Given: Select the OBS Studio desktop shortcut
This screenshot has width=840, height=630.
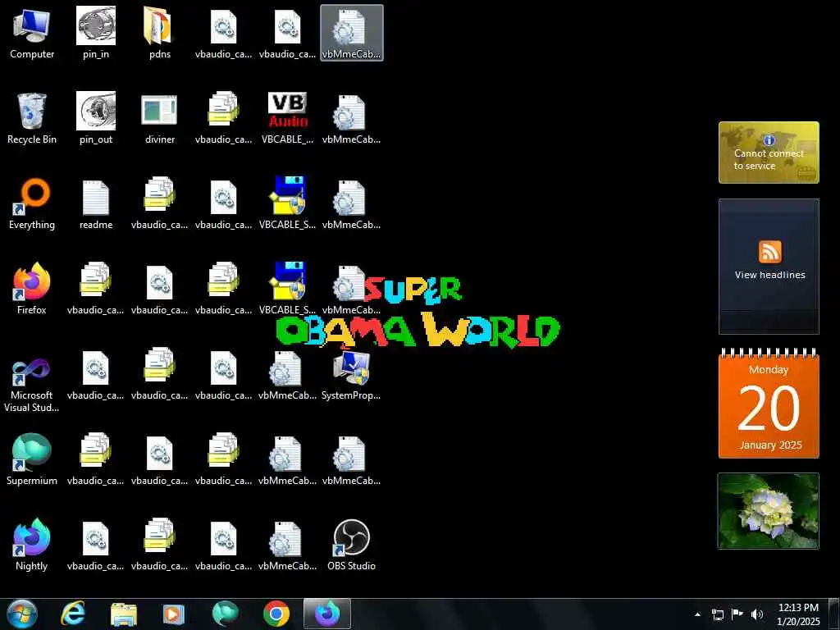Looking at the screenshot, I should pyautogui.click(x=351, y=545).
